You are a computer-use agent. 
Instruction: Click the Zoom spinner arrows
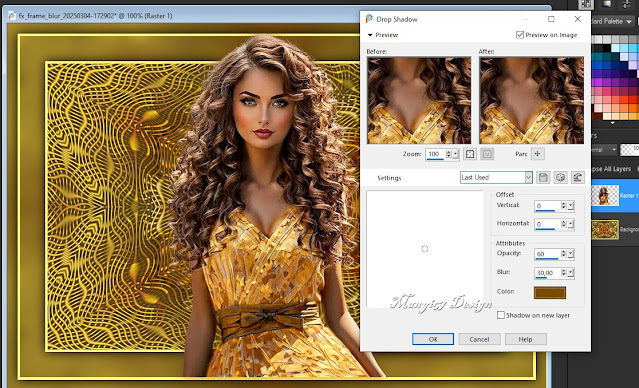(449, 154)
